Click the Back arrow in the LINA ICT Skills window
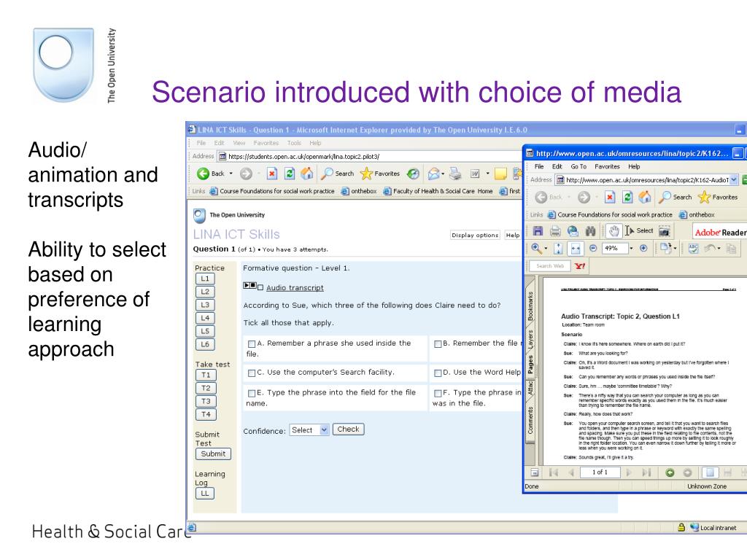 (x=204, y=174)
